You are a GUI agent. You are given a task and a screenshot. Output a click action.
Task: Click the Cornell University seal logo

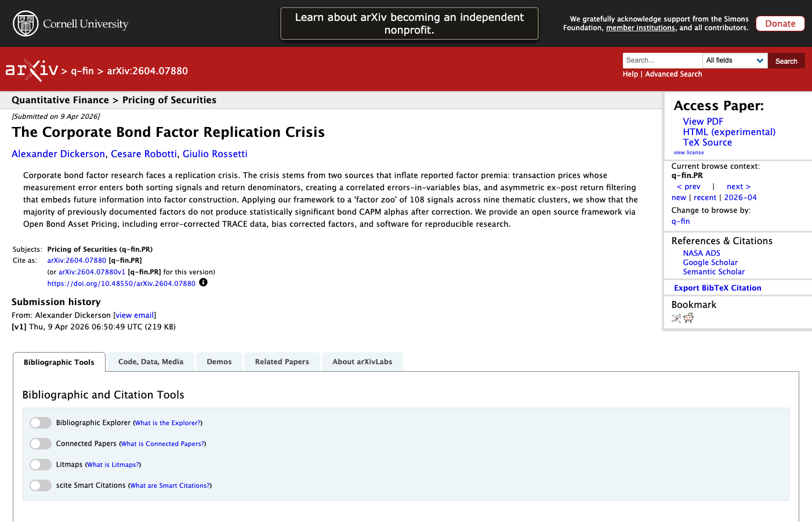(x=26, y=24)
